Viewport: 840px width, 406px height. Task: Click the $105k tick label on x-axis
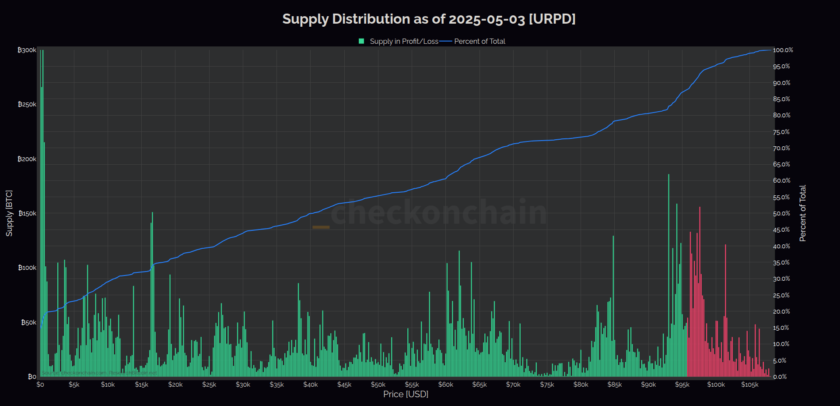click(750, 384)
